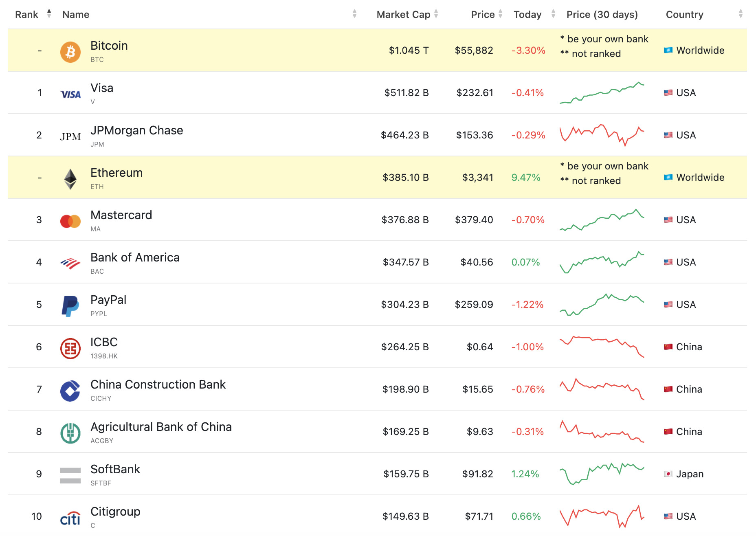Open the PayPal name link

coord(108,300)
